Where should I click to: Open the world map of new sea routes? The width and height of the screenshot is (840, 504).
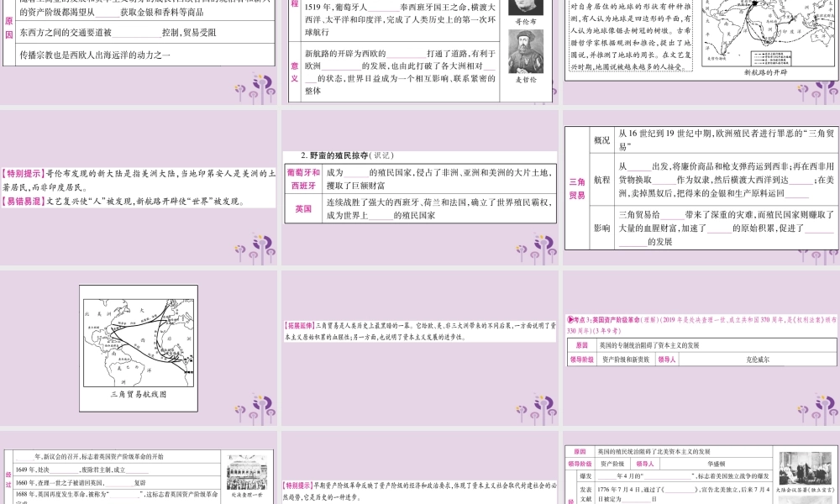(x=769, y=32)
